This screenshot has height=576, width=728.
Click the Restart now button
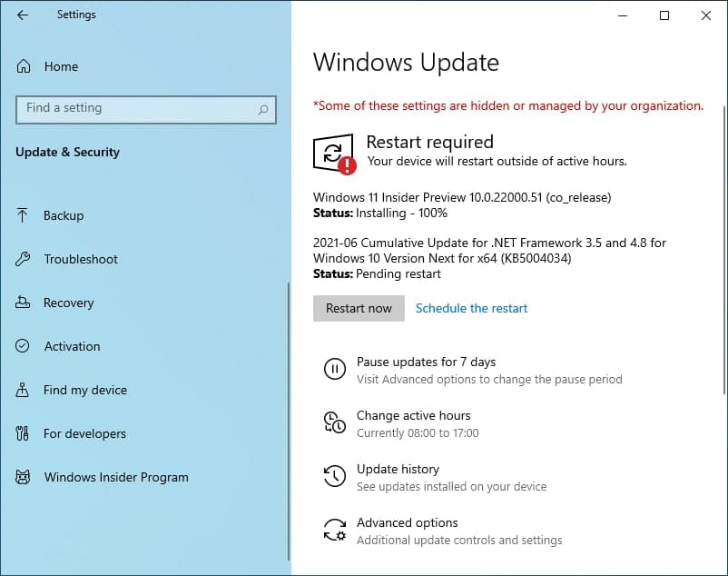click(358, 308)
